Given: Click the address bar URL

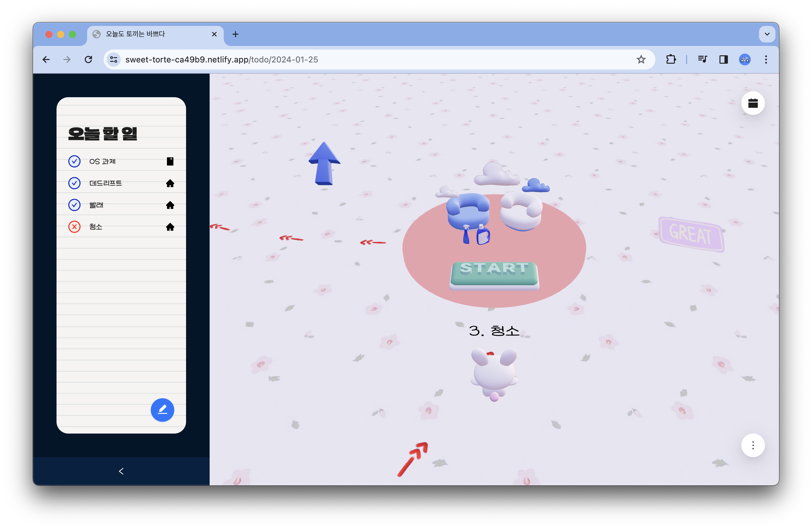Looking at the screenshot, I should click(x=221, y=59).
